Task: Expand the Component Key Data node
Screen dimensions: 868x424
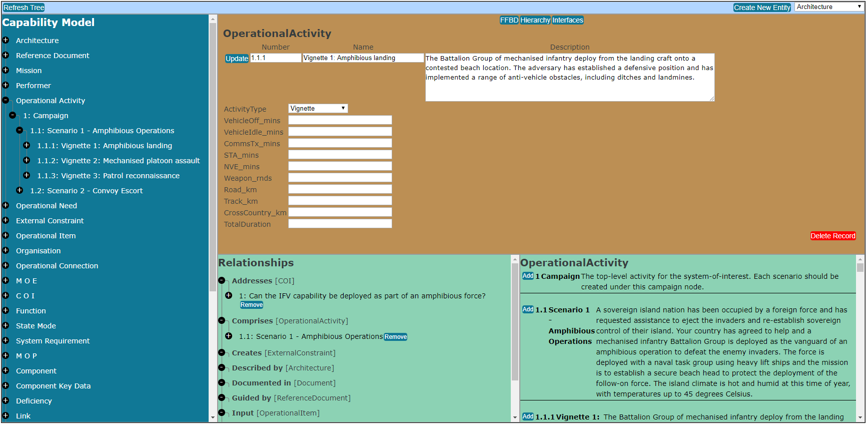Action: 6,385
